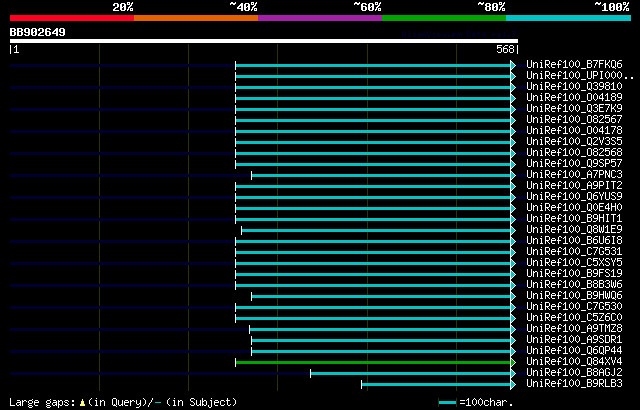Viewport: 640px width, 410px height.
Task: Click the 568 query end position label
Action: 505,49
